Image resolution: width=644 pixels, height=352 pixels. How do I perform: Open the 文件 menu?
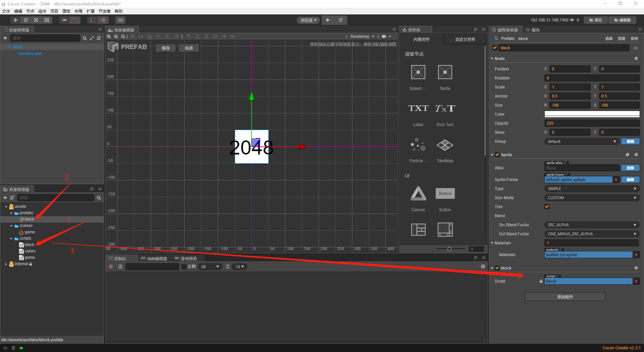coord(6,11)
